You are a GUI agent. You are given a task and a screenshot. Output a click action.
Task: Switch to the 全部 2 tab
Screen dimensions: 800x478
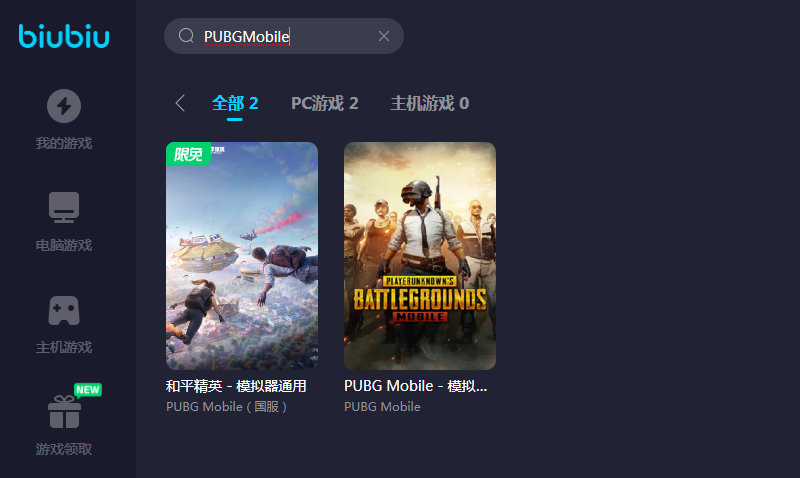point(235,104)
